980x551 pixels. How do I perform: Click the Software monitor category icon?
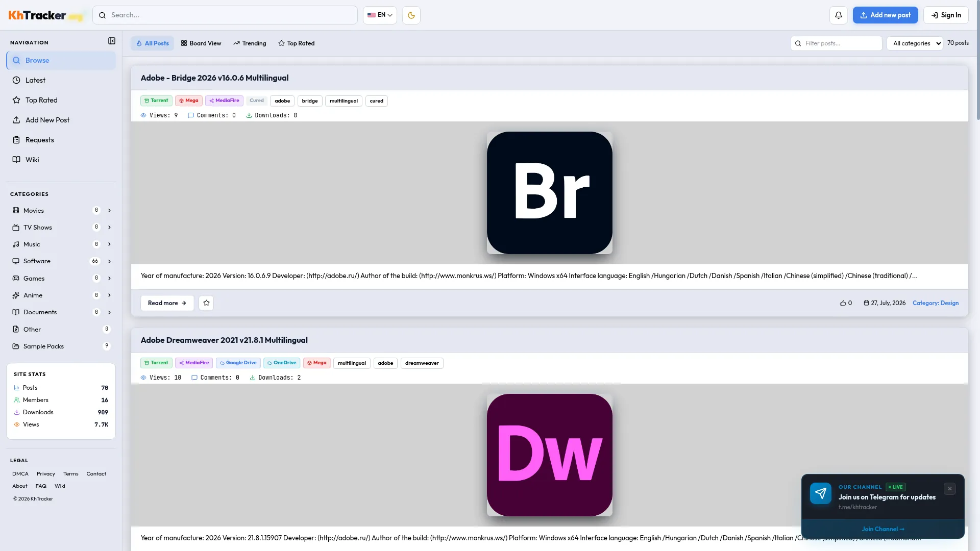pyautogui.click(x=16, y=261)
